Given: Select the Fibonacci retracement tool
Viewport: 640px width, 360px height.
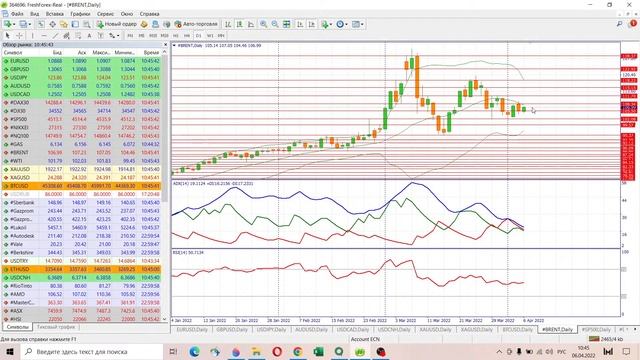Looking at the screenshot, I should point(78,36).
